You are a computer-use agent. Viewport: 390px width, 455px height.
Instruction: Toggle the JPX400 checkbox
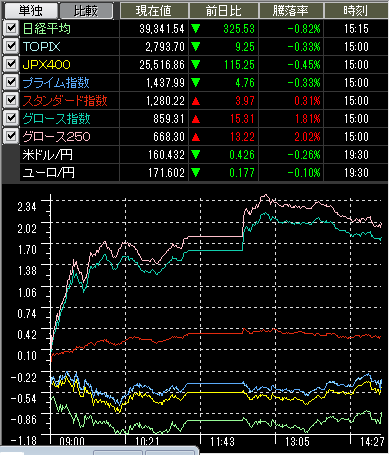(x=11, y=64)
